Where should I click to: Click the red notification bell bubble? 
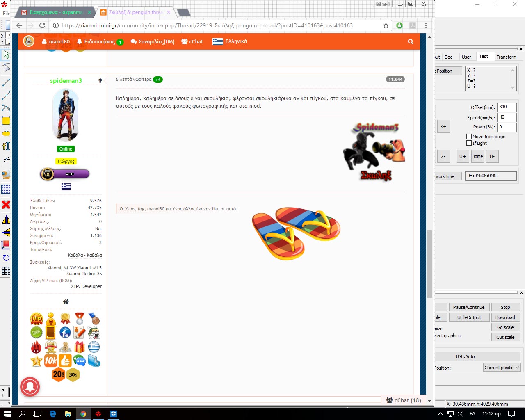30,386
